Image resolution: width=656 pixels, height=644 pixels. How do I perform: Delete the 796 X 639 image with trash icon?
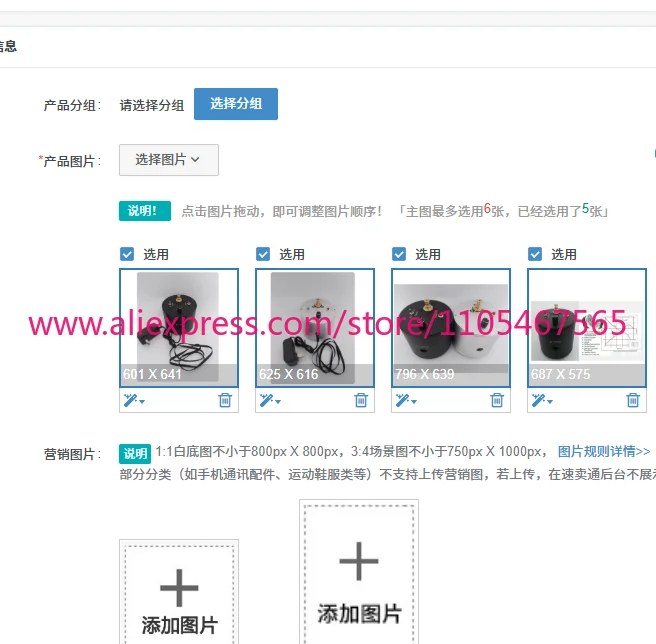point(497,400)
